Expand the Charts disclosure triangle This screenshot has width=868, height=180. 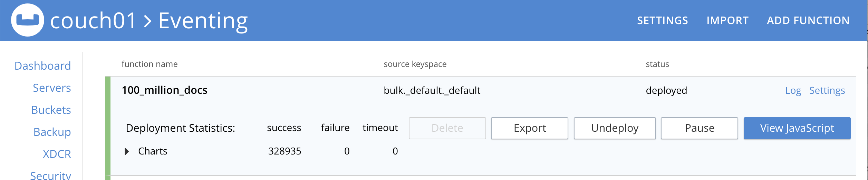(127, 151)
